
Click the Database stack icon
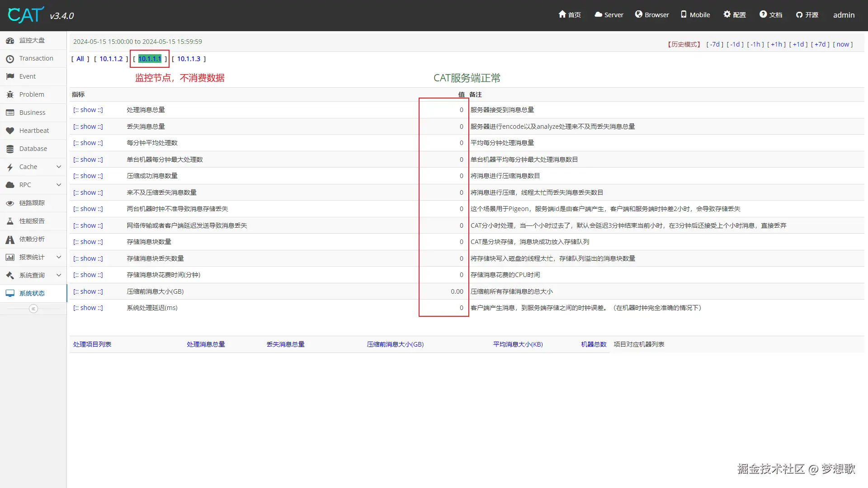[x=10, y=149]
